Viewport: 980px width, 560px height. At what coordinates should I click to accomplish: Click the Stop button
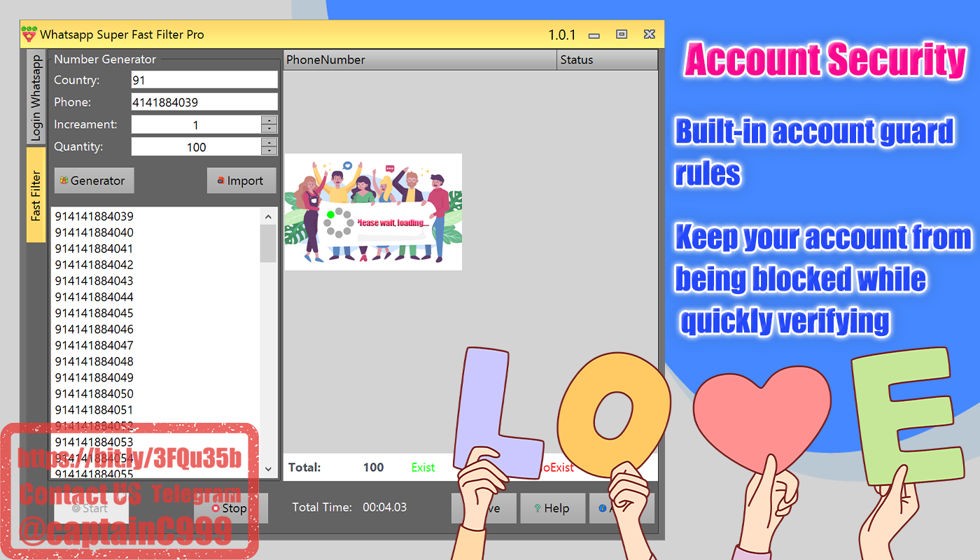pyautogui.click(x=230, y=508)
